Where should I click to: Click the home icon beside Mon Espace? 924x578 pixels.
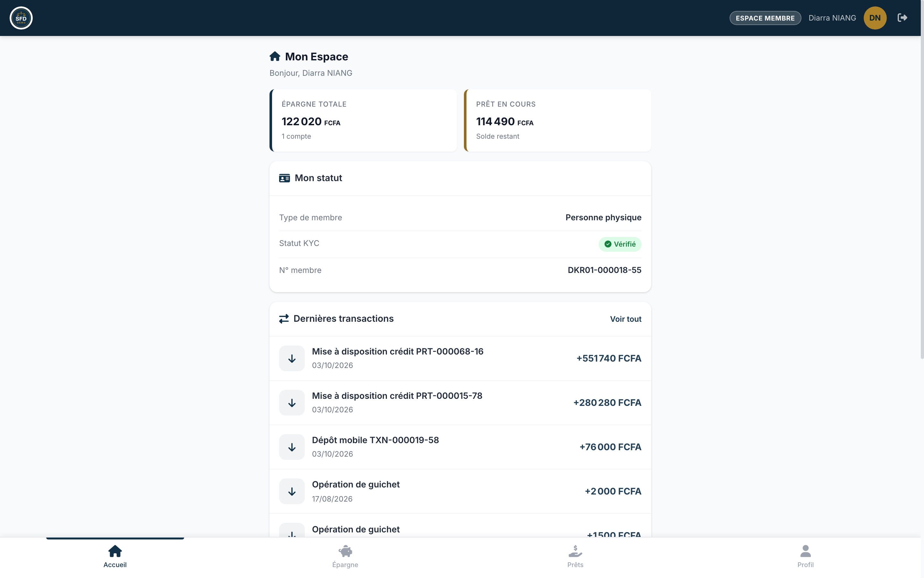click(x=275, y=57)
